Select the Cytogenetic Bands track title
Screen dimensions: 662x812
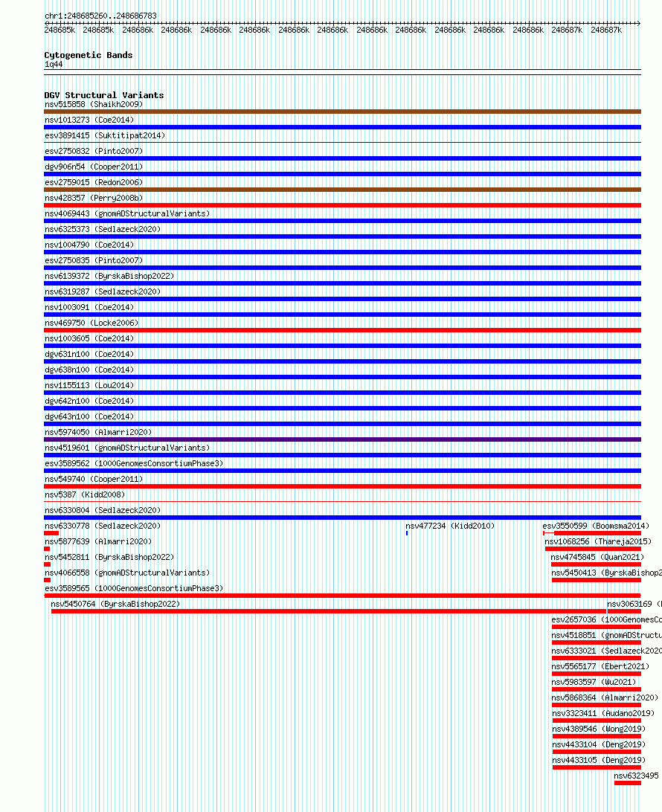click(88, 55)
